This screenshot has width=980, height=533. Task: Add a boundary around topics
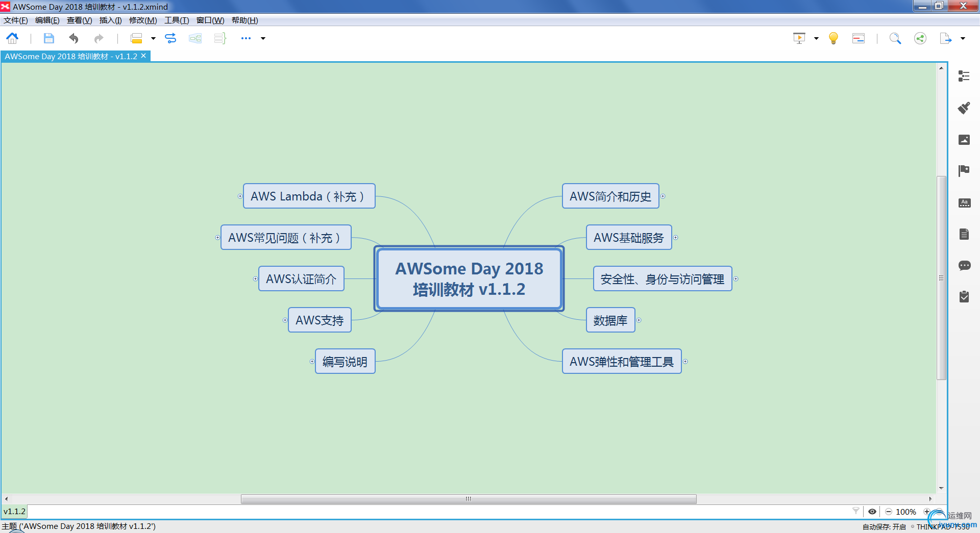coord(195,38)
